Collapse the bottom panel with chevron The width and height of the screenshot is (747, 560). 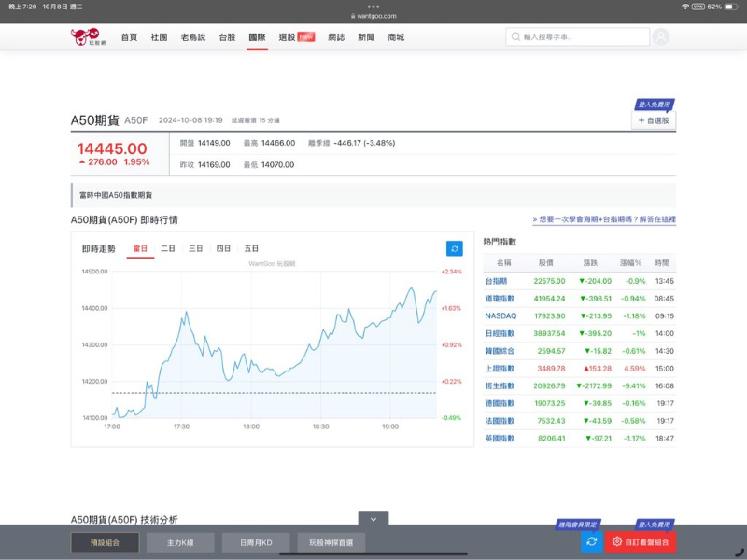point(373,519)
